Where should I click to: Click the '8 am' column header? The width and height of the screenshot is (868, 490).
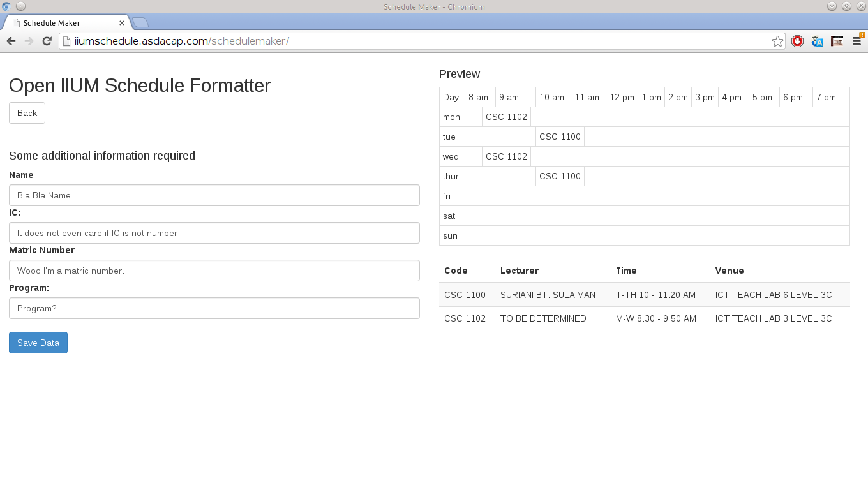[480, 97]
